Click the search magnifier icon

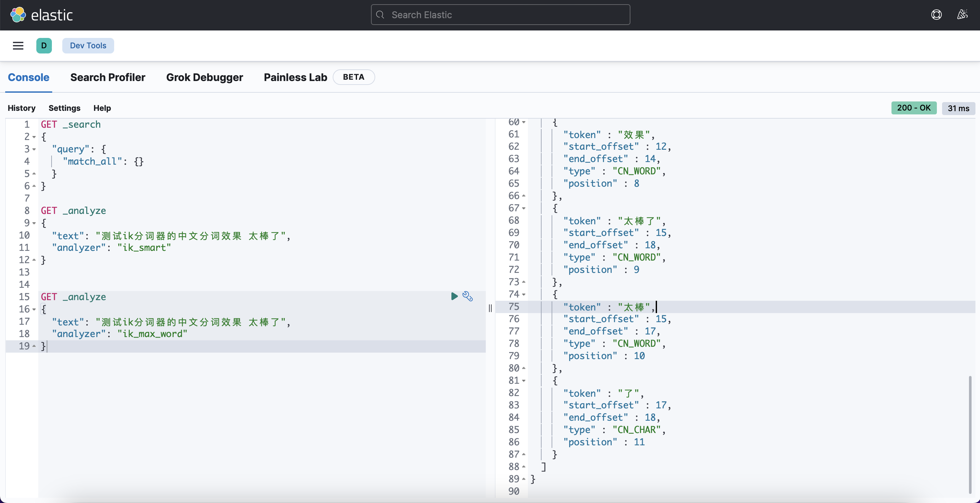380,15
